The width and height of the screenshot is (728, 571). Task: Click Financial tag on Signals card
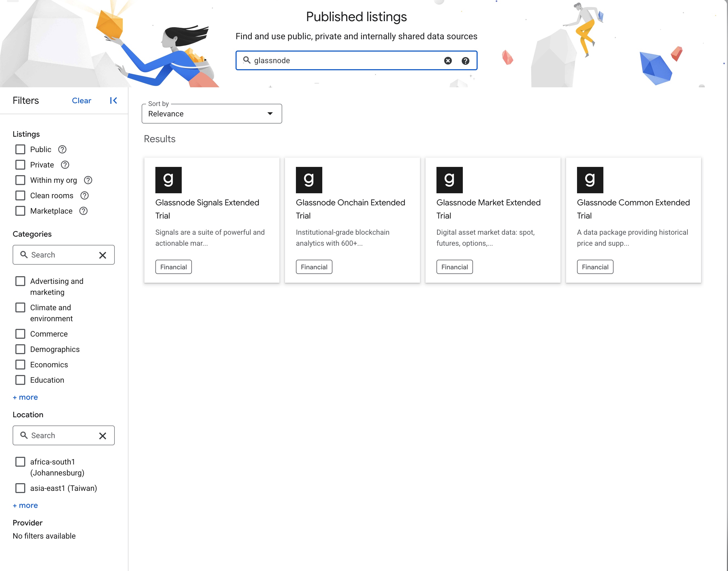pos(173,267)
